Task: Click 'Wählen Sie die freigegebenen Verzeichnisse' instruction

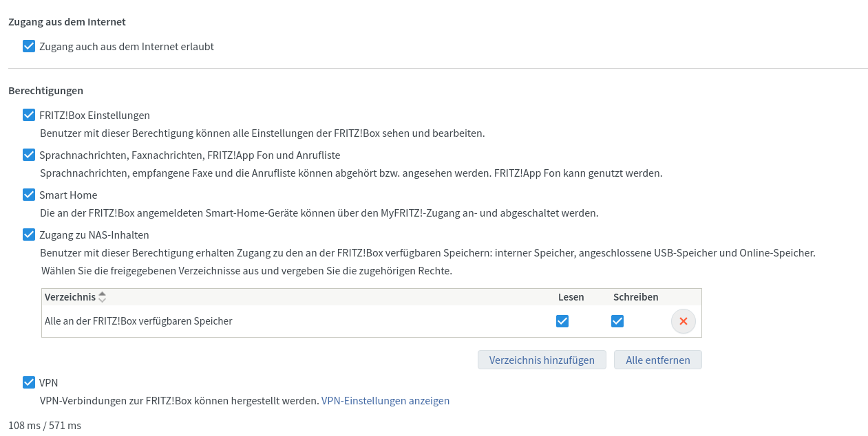Action: click(x=246, y=270)
